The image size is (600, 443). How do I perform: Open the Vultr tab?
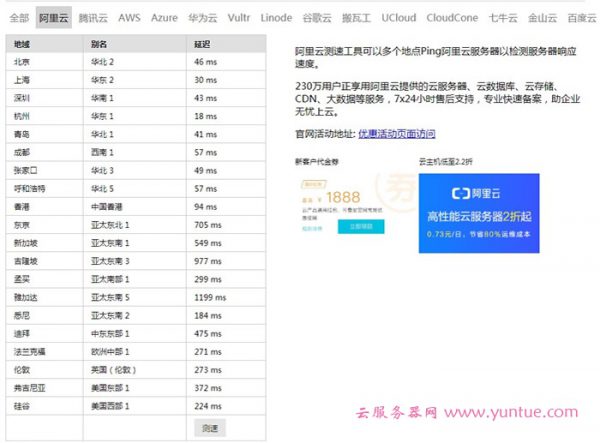(239, 17)
